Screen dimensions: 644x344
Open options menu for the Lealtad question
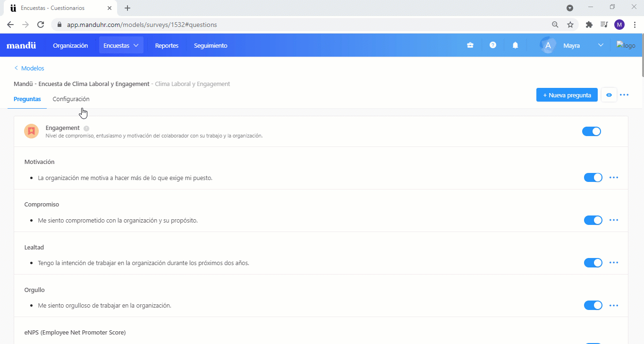[x=614, y=263]
